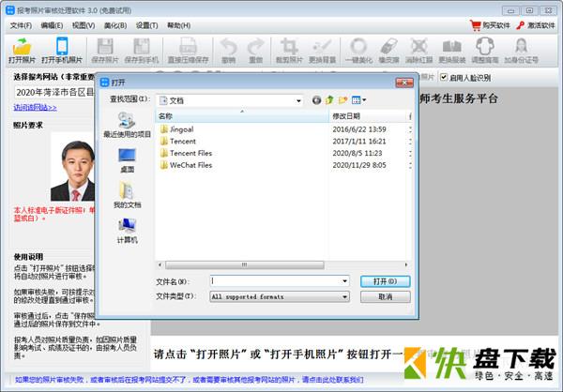Open the 帮助(H) menu
The width and height of the screenshot is (563, 392).
tap(178, 25)
